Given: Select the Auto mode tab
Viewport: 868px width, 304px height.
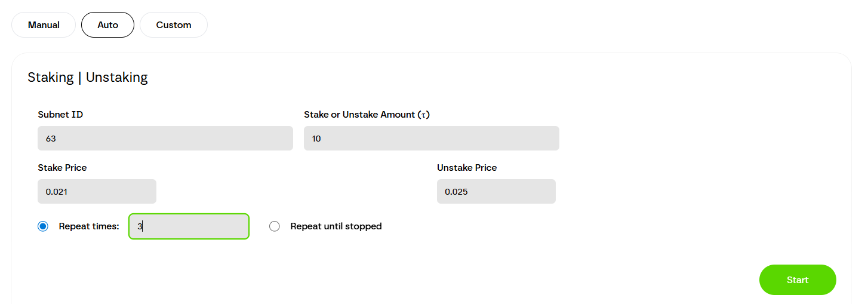Looking at the screenshot, I should pos(107,25).
